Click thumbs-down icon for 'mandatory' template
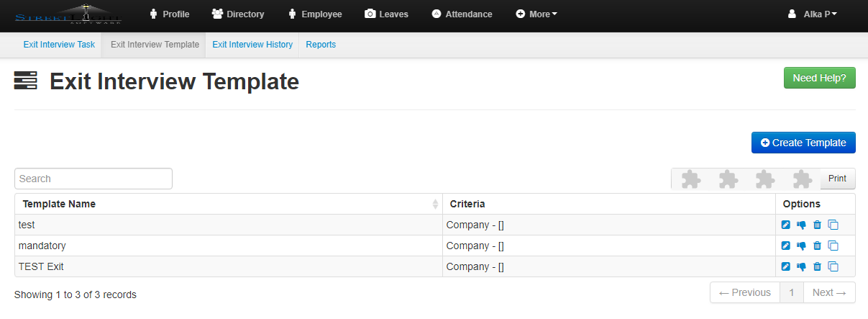The image size is (868, 319). pyautogui.click(x=801, y=246)
